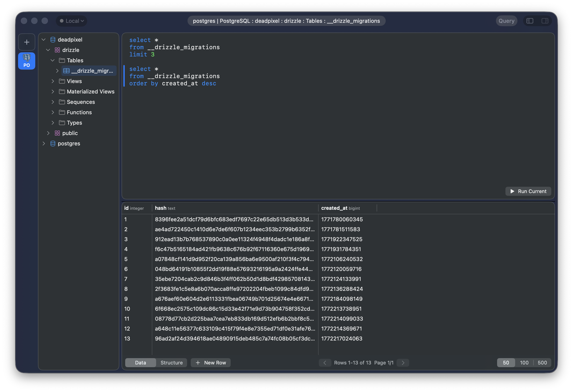The width and height of the screenshot is (573, 392).
Task: Click the drizzle schema icon
Action: coord(57,50)
